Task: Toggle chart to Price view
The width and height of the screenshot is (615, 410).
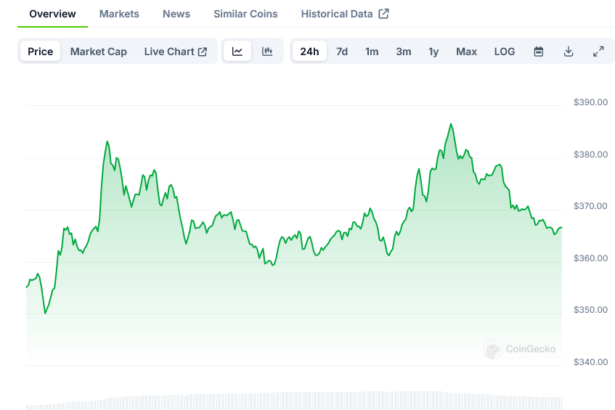Action: tap(41, 52)
